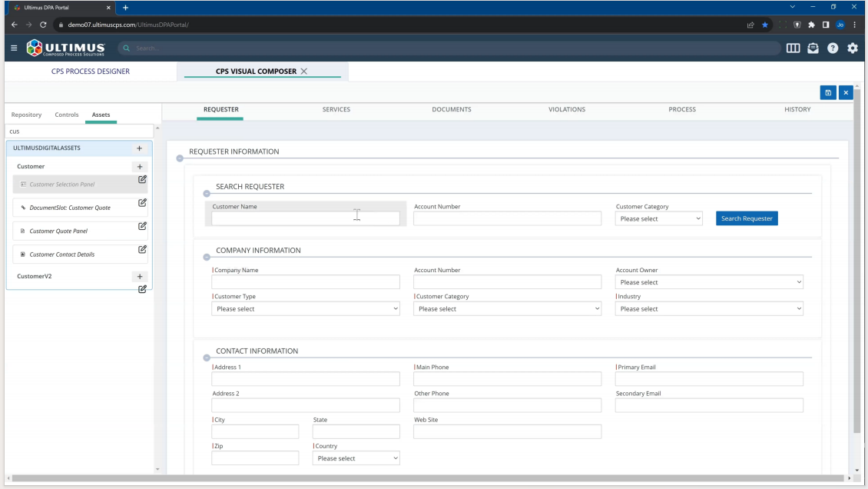Click the edit icon below CustomerV2
Screen dimensions: 868x489
point(142,289)
